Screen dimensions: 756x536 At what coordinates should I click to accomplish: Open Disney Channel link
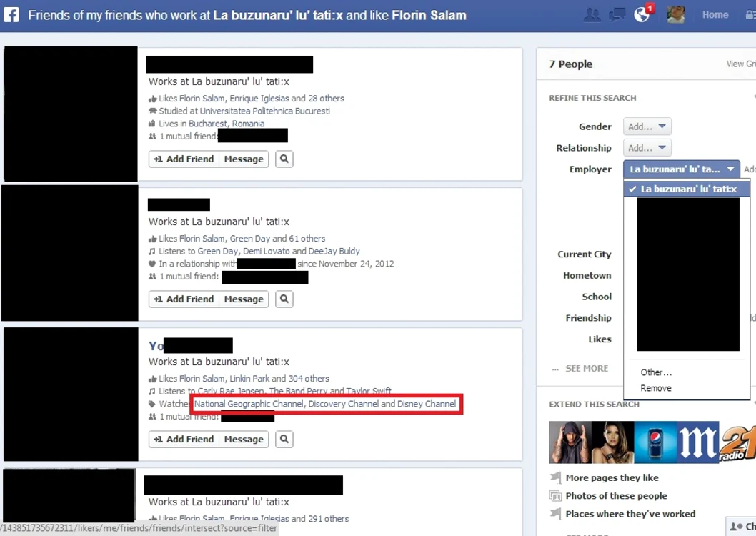(427, 404)
